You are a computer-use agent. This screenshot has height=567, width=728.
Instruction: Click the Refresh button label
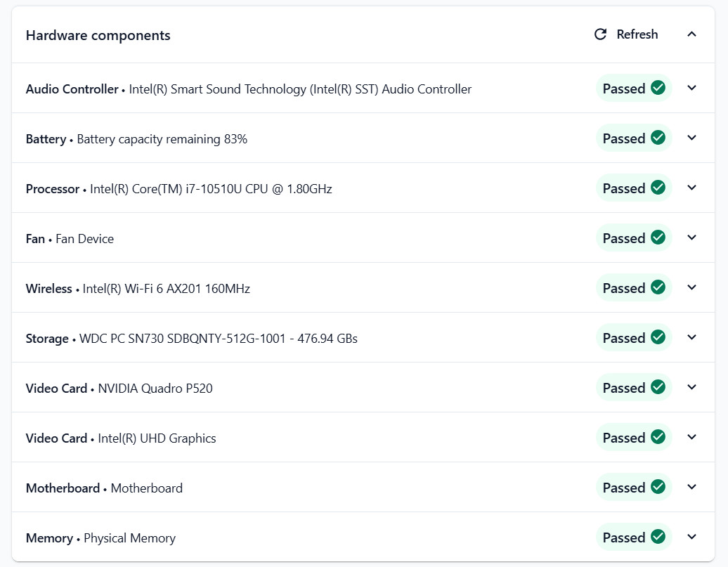(637, 34)
